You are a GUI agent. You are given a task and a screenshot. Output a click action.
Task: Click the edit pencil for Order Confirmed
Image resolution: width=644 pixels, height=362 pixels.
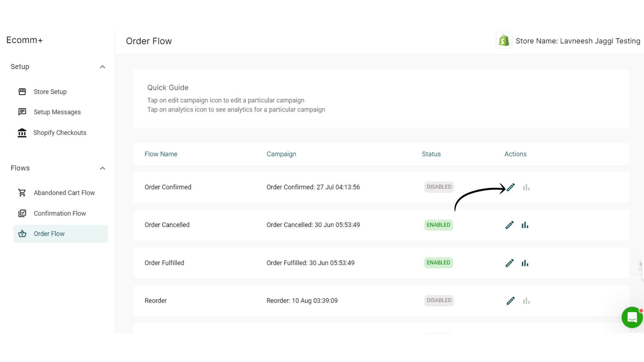click(510, 187)
